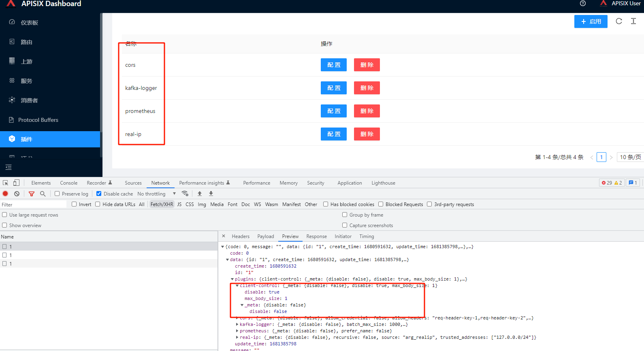
Task: Toggle Has blocked cookies checkbox
Action: coord(326,204)
